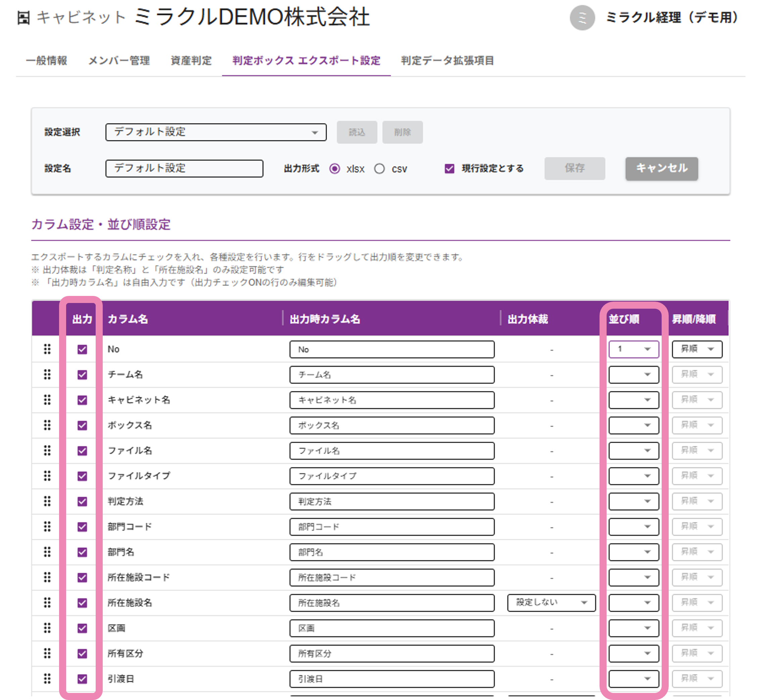The image size is (759, 700).
Task: Open sort order dropdown for 区画 row
Action: tap(633, 628)
